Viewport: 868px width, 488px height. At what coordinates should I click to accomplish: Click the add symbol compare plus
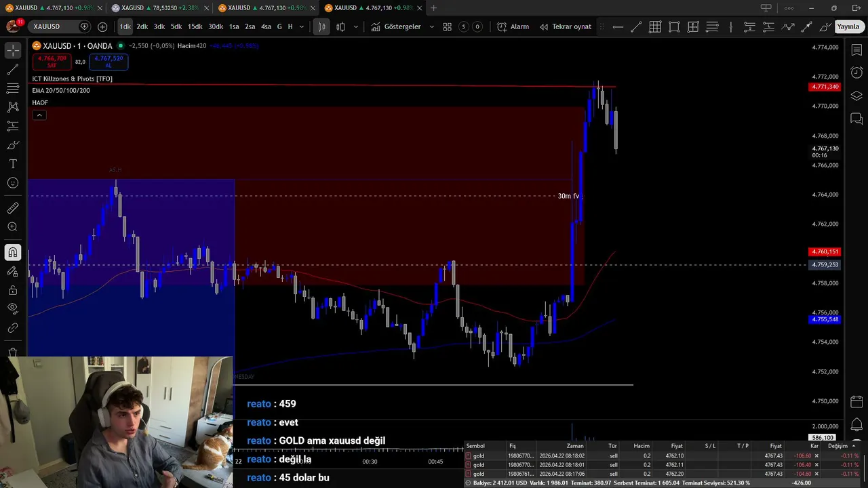point(102,26)
